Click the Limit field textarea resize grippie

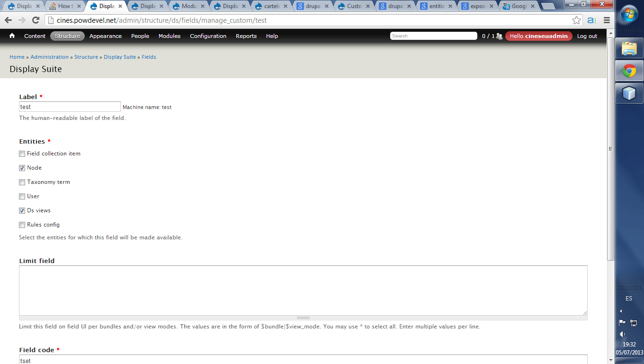tap(303, 318)
